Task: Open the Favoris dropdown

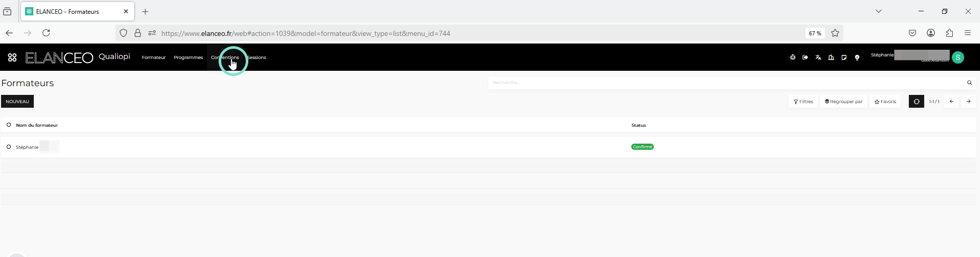Action: 885,102
